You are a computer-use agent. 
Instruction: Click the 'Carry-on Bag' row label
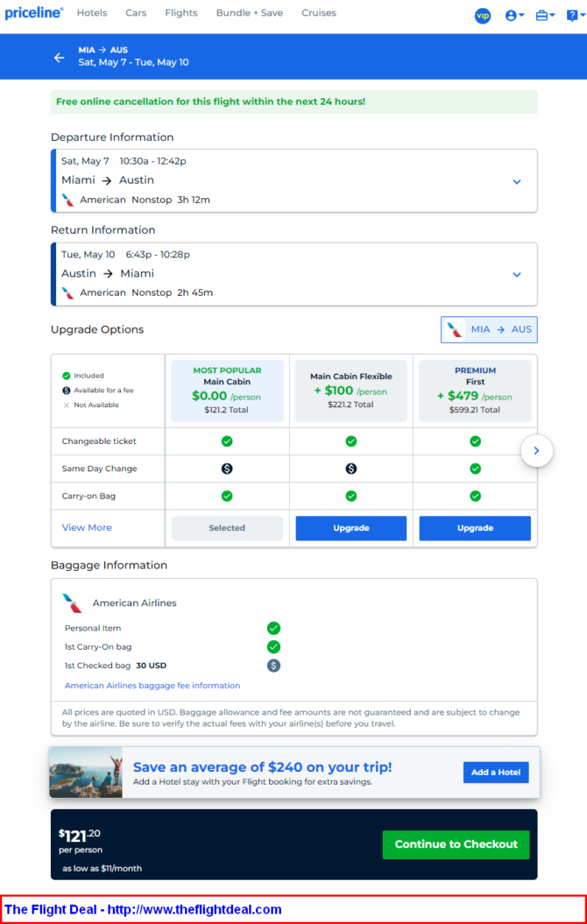coord(88,497)
